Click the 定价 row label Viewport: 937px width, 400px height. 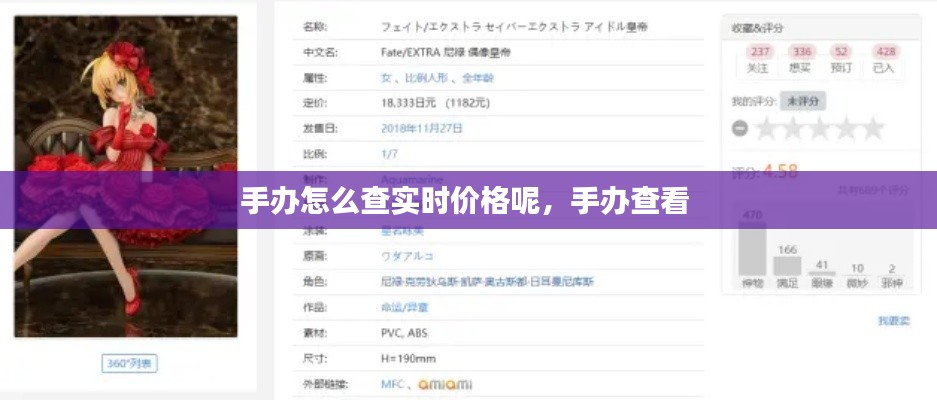[315, 103]
